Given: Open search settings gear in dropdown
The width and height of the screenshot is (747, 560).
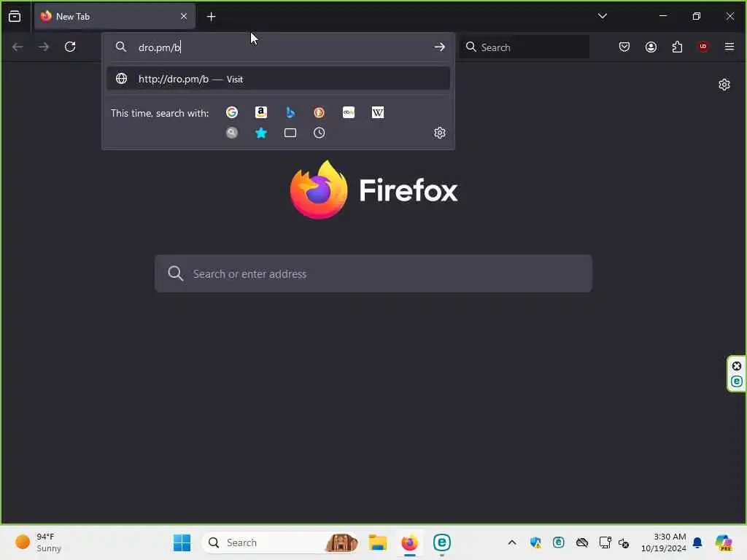Looking at the screenshot, I should click(440, 133).
